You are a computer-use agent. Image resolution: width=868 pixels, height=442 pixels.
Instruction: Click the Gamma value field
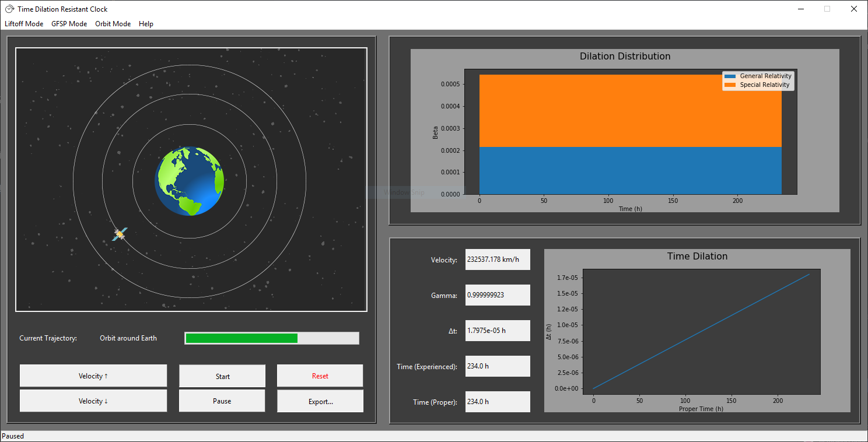coord(498,295)
